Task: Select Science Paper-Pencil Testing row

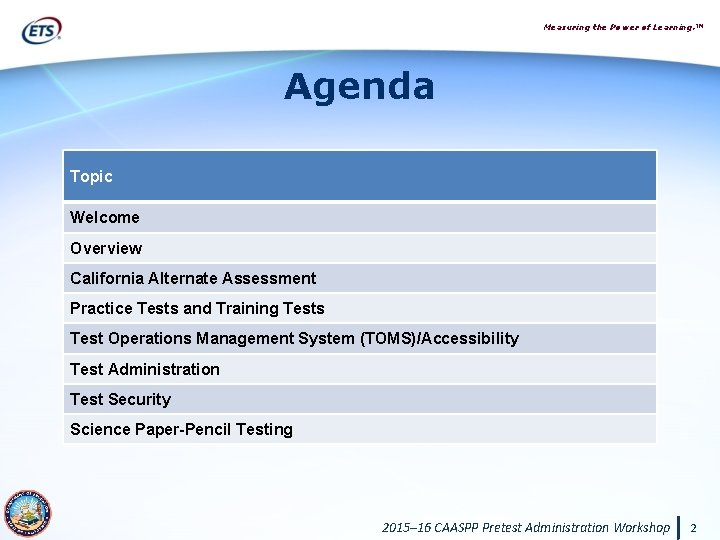Action: click(360, 429)
